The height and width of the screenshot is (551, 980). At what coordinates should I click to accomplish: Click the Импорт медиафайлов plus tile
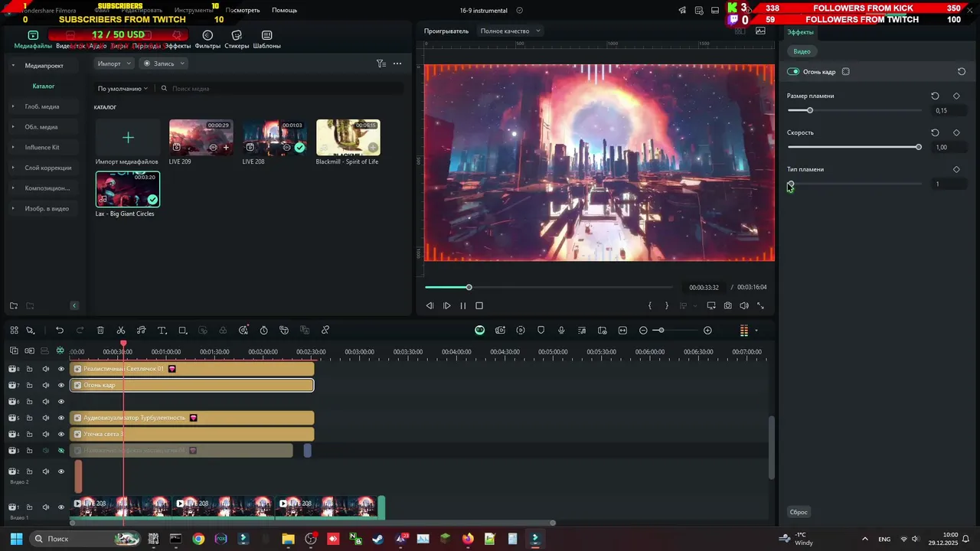pos(128,138)
